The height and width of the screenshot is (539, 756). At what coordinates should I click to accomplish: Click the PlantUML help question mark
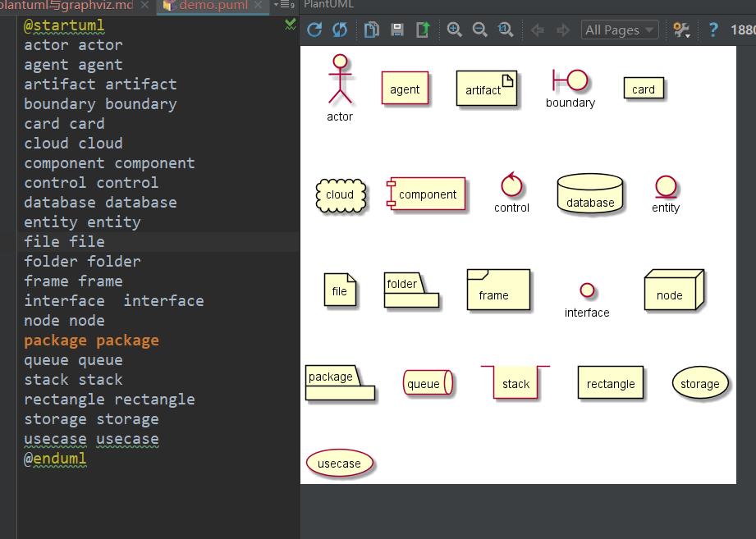pyautogui.click(x=712, y=30)
